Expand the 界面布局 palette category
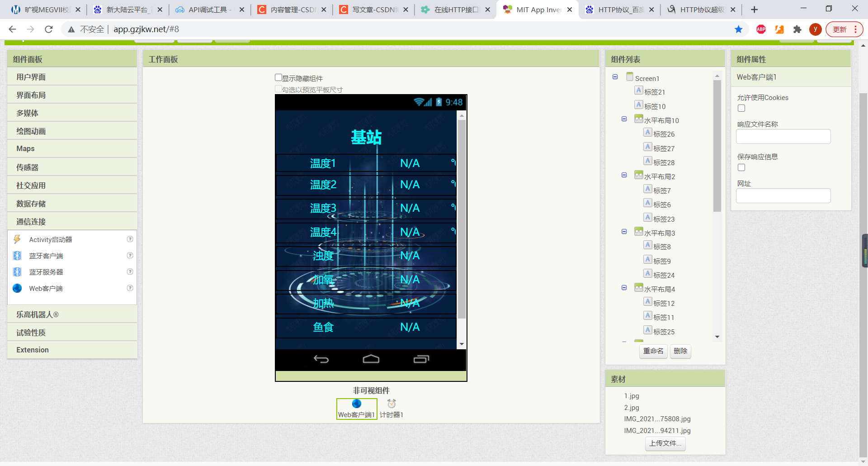The width and height of the screenshot is (868, 466). tap(72, 95)
